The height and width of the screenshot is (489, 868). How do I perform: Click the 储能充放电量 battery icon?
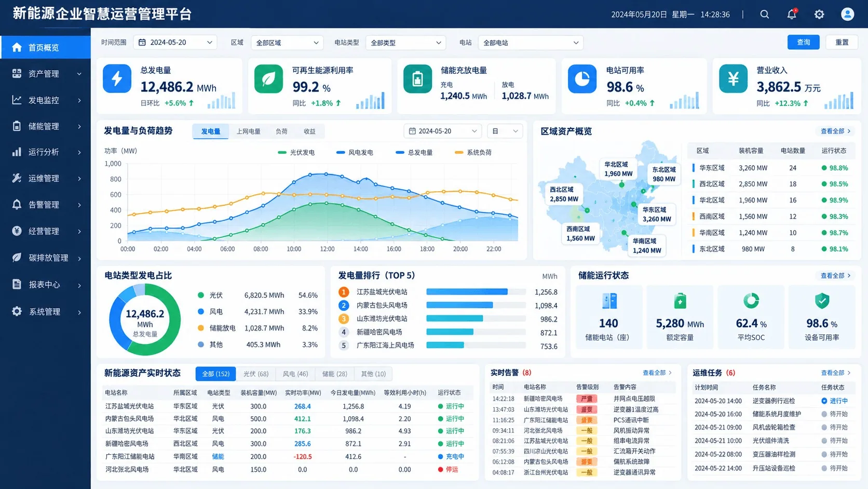[x=417, y=78]
